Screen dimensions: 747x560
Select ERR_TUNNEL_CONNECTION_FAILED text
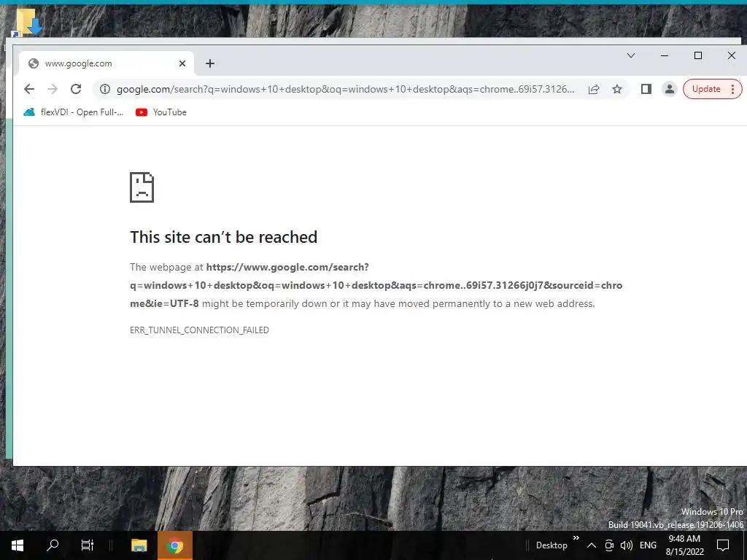199,330
